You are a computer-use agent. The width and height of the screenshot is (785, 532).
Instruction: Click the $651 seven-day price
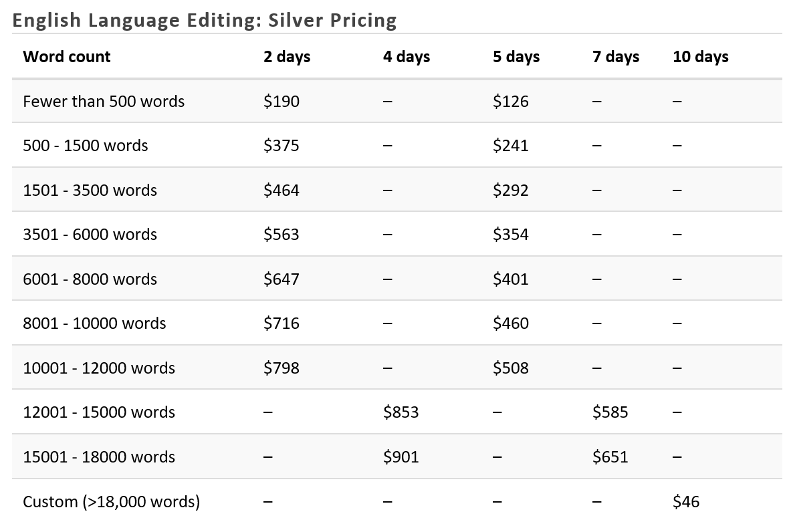click(x=610, y=457)
